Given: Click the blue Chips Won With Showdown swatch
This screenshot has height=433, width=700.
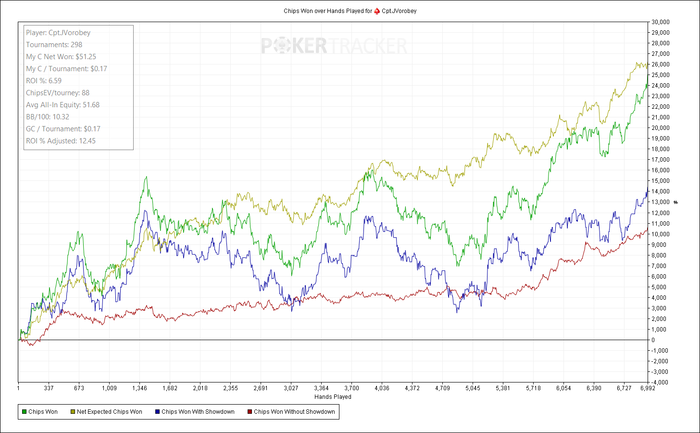Looking at the screenshot, I should [157, 412].
